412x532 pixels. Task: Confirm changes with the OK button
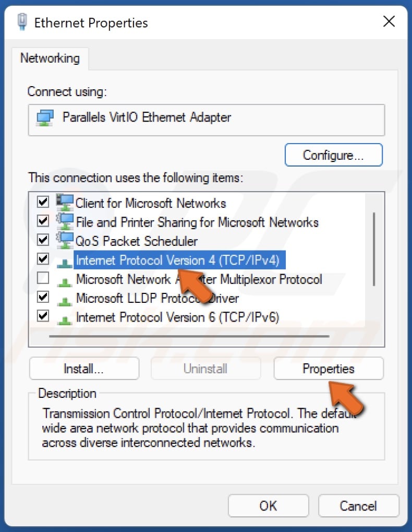268,505
